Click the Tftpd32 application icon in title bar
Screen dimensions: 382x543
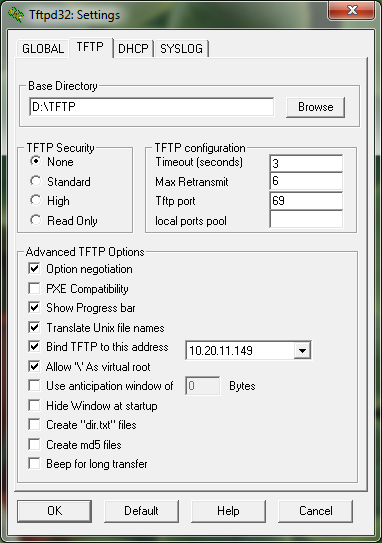pyautogui.click(x=16, y=15)
